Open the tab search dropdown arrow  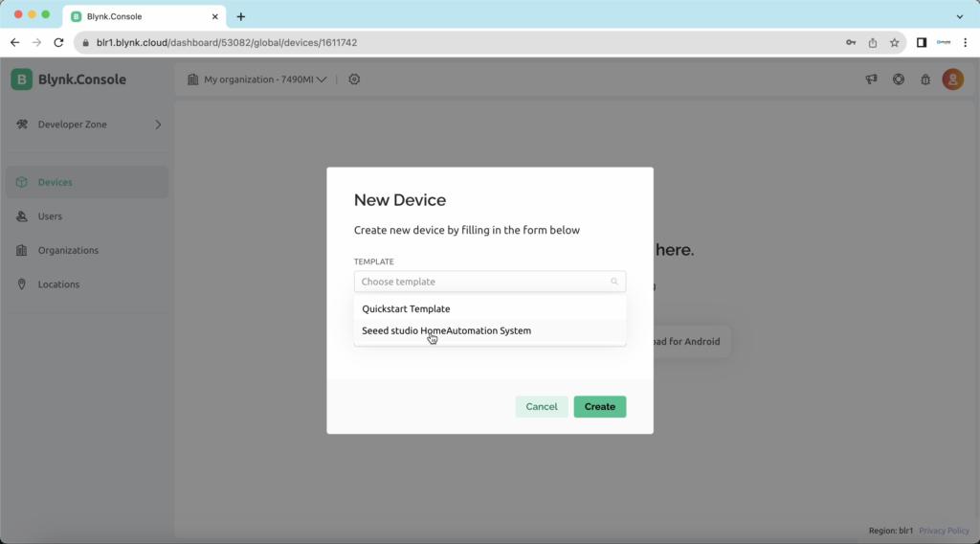point(960,17)
